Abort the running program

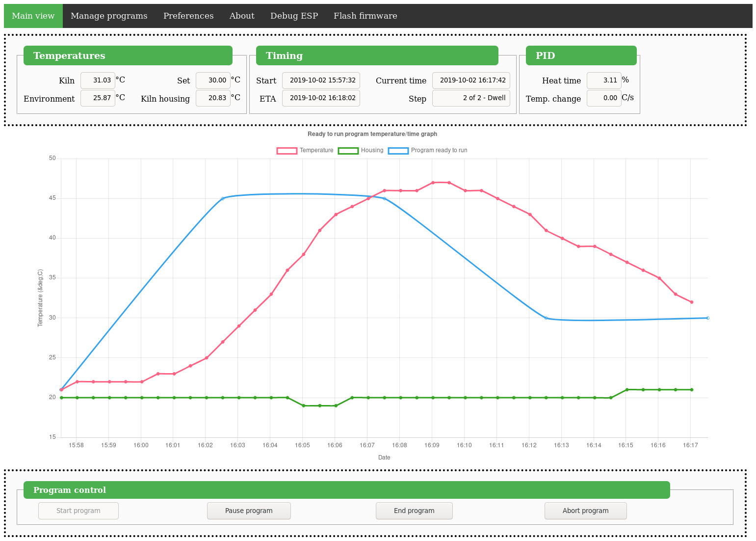[585, 511]
